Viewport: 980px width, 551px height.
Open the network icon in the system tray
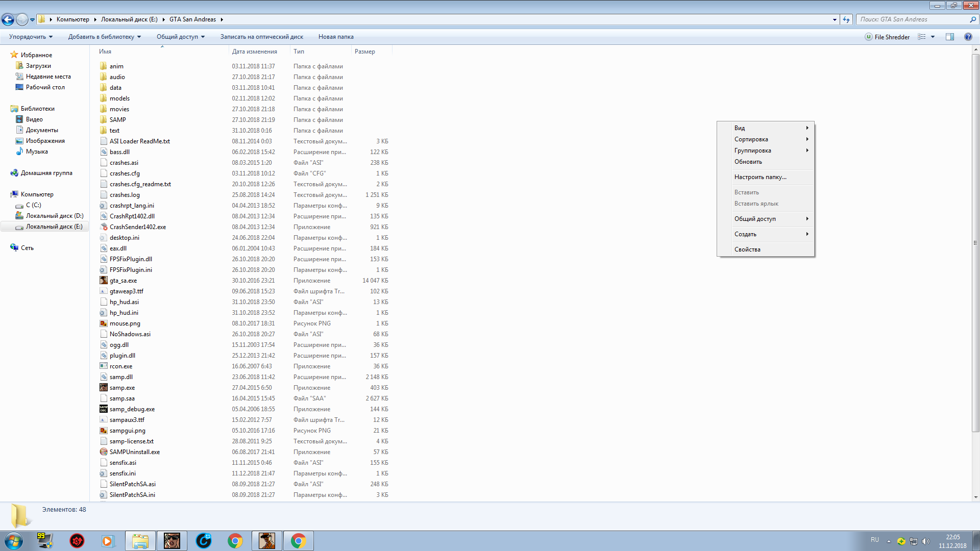pos(914,541)
